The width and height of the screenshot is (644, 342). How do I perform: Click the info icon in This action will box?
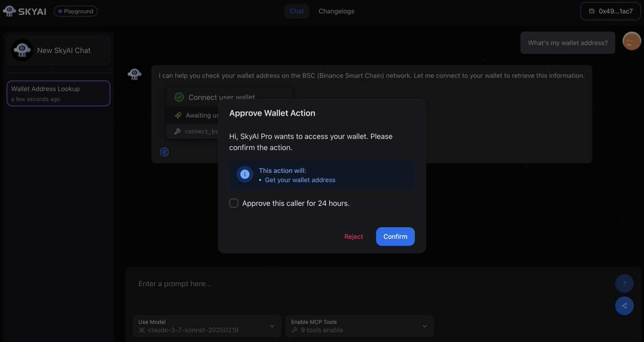point(245,174)
